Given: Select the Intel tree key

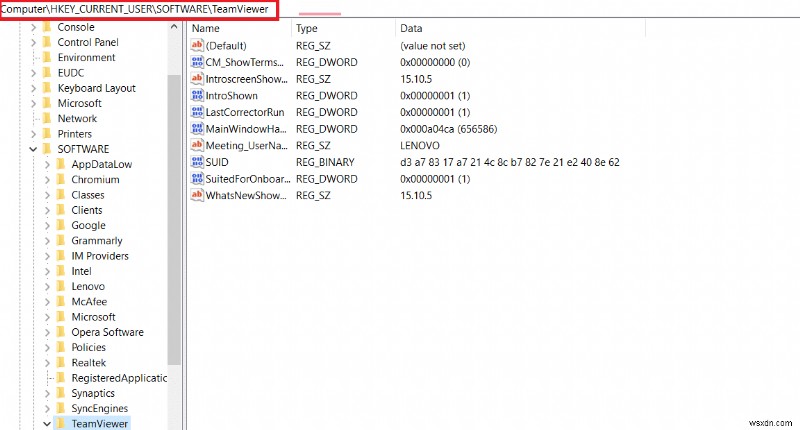Looking at the screenshot, I should tap(81, 271).
